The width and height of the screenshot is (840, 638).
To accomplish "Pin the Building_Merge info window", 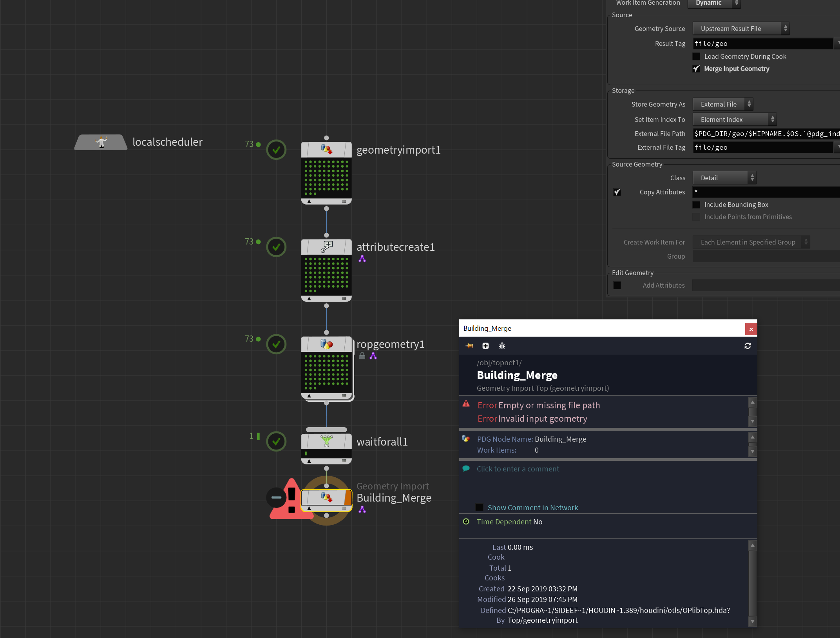I will 469,346.
